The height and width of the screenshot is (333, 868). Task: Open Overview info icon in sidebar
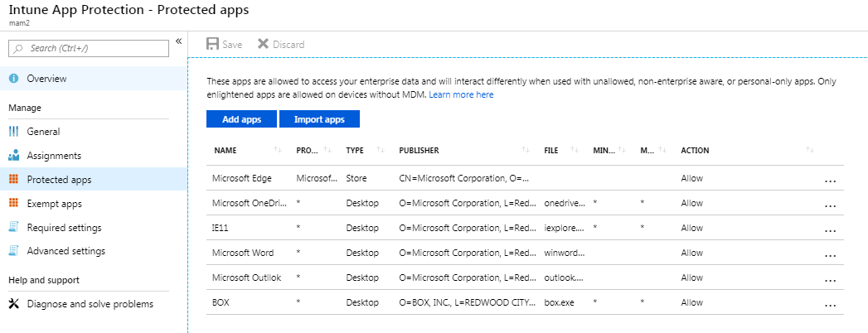14,79
